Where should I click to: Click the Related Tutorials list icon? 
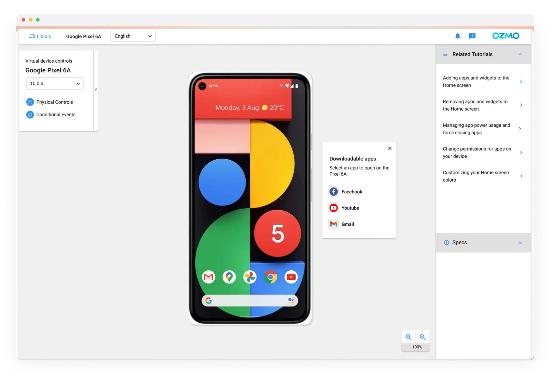445,54
